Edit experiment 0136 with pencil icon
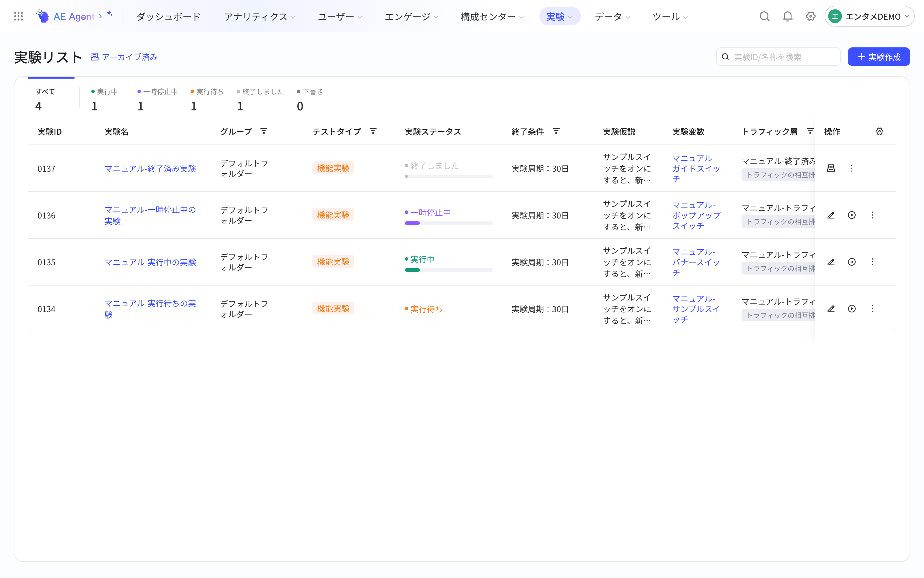This screenshot has width=924, height=578. coord(831,215)
